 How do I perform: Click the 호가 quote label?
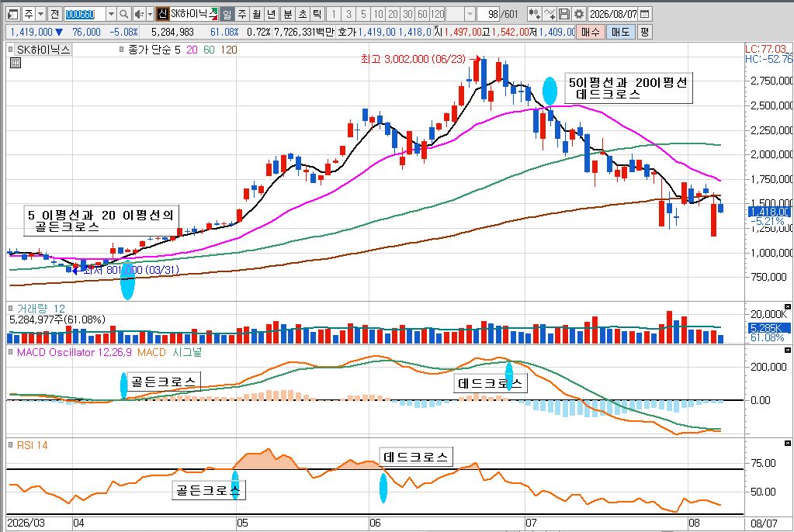(347, 32)
